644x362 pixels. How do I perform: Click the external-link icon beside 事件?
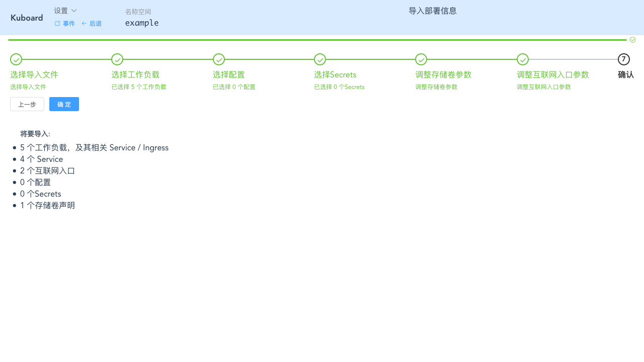coord(57,23)
